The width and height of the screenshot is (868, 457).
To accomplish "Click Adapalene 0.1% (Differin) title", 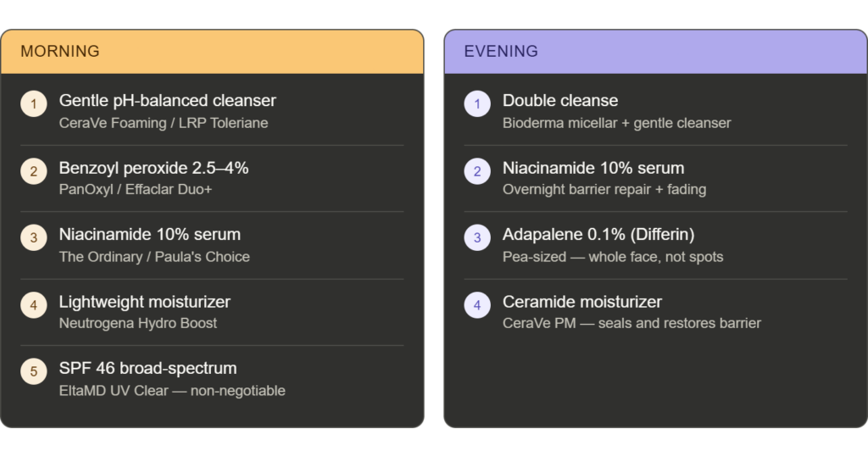I will point(598,235).
